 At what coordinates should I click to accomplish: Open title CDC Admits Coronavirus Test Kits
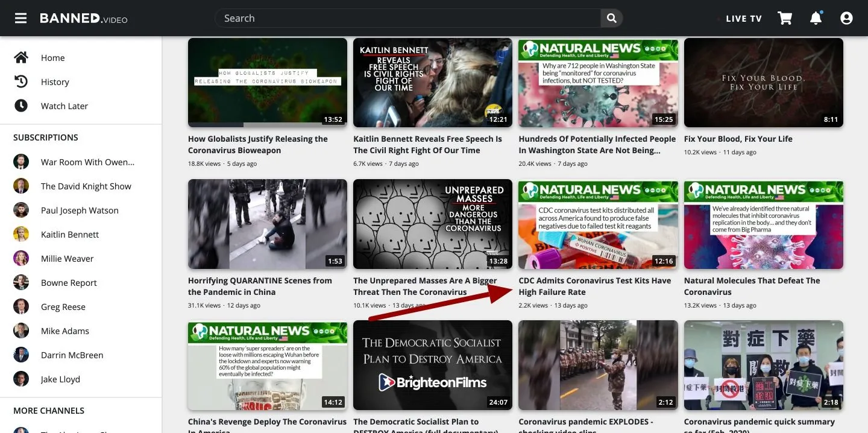coord(595,286)
